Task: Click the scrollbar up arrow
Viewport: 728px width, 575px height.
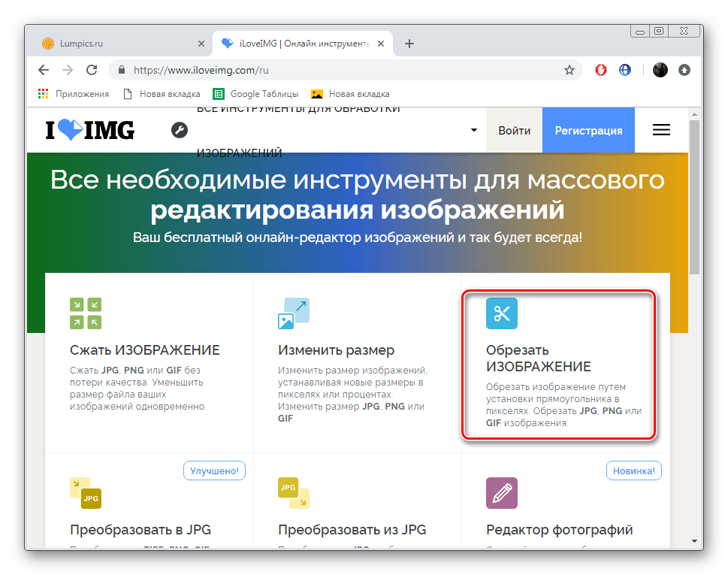Action: coord(694,113)
